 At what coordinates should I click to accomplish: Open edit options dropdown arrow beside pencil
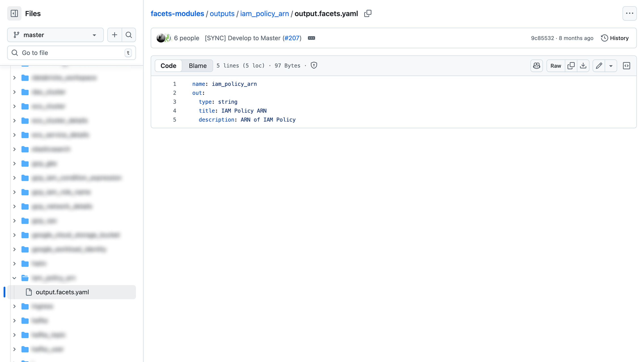[611, 66]
